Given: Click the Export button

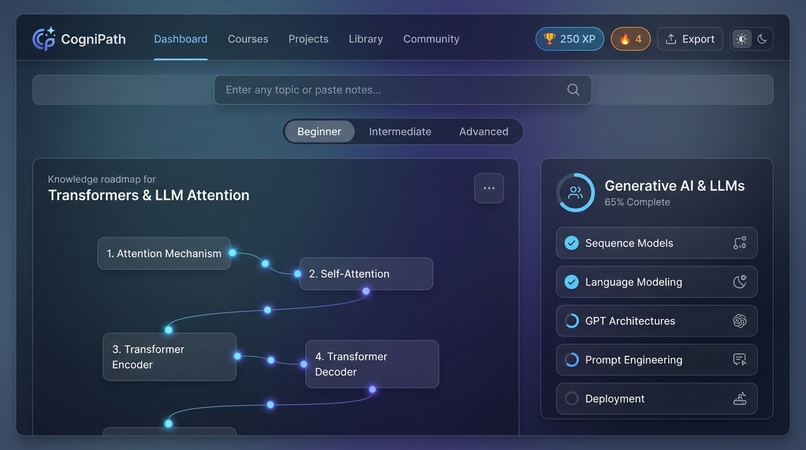Looking at the screenshot, I should pyautogui.click(x=690, y=39).
